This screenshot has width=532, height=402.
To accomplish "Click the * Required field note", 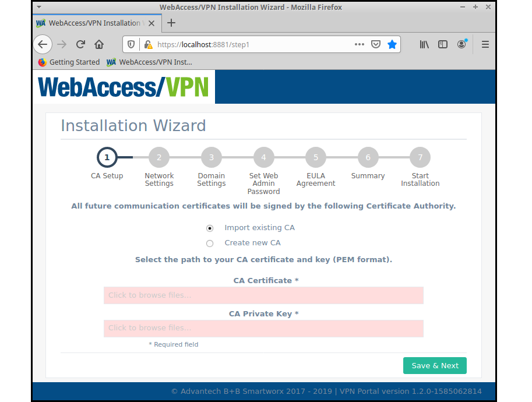I will (174, 344).
